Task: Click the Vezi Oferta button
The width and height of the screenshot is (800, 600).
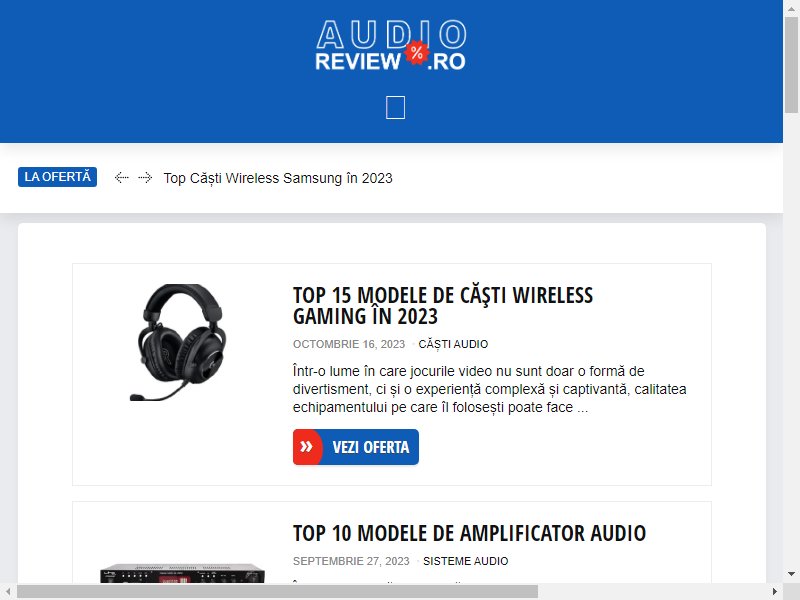Action: pos(356,447)
